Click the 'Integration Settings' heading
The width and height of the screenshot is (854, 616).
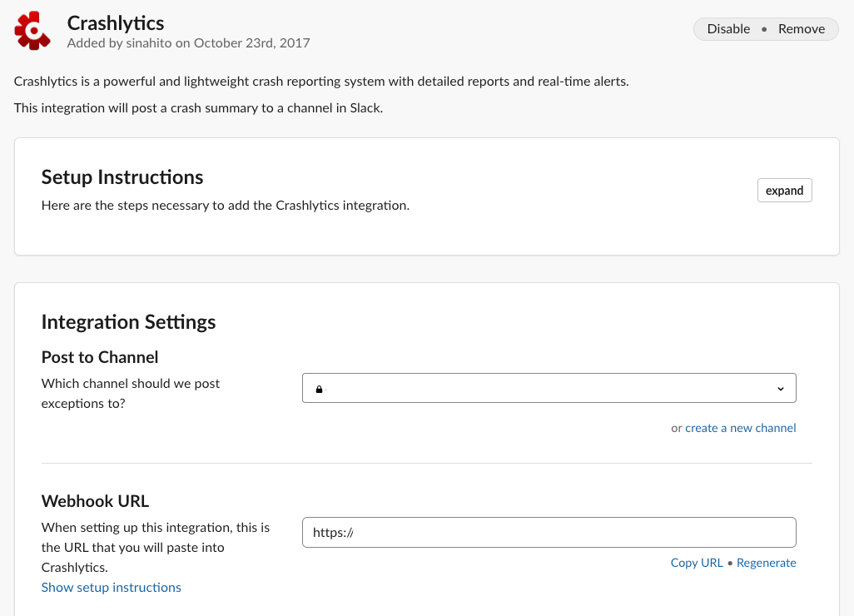point(128,322)
